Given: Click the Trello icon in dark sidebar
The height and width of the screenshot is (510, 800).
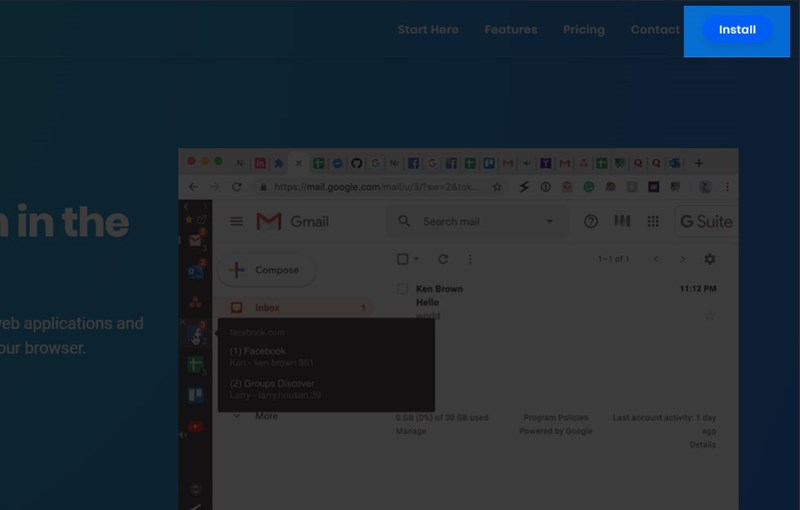Looking at the screenshot, I should point(195,395).
